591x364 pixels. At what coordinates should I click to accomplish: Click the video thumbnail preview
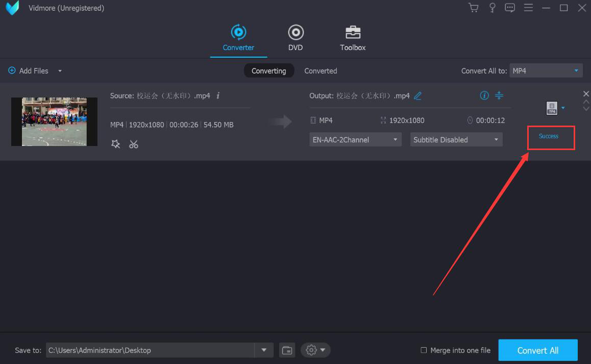[x=54, y=122]
